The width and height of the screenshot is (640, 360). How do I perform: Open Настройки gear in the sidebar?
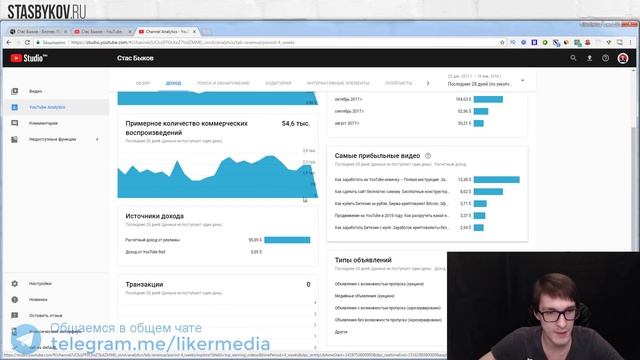(x=15, y=283)
